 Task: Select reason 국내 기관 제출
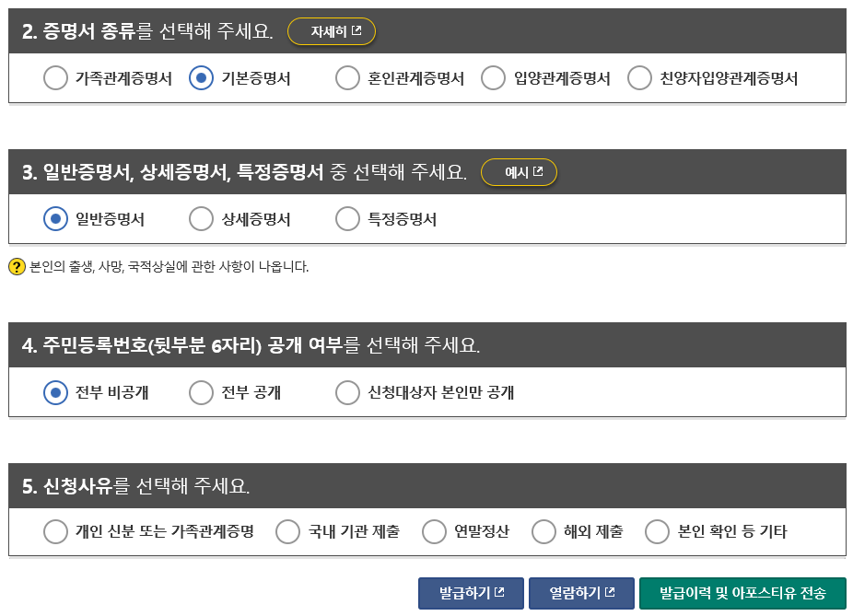pos(287,531)
